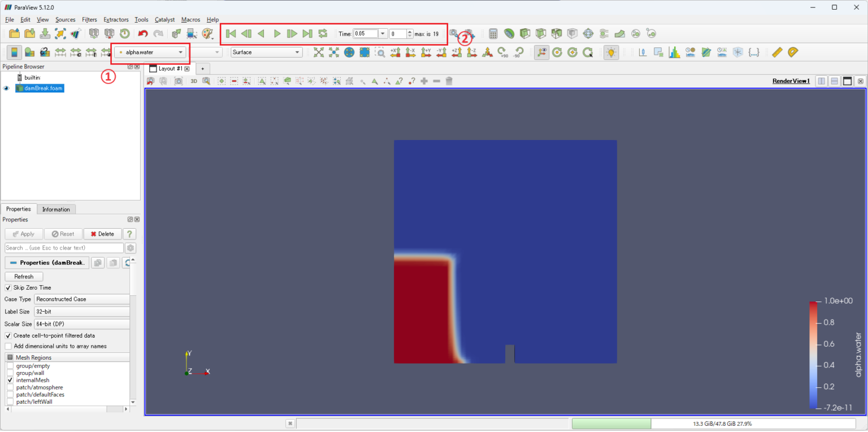Click the Play animation button

[277, 34]
